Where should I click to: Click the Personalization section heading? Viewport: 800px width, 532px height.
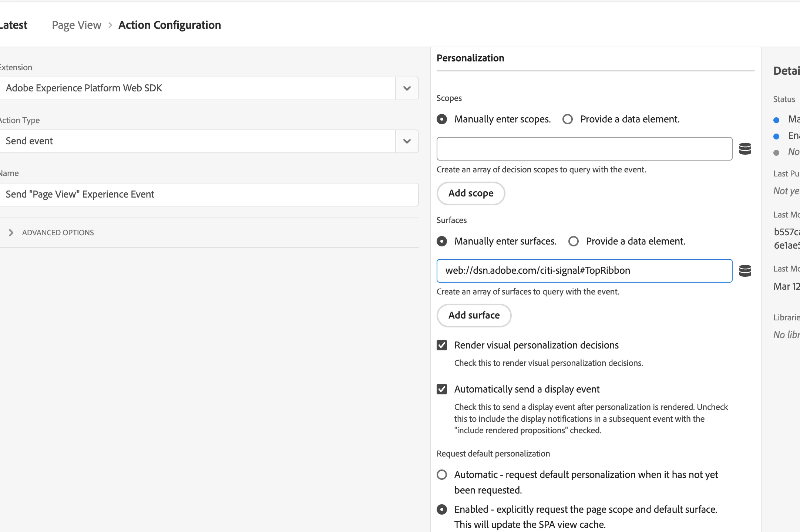pos(470,58)
